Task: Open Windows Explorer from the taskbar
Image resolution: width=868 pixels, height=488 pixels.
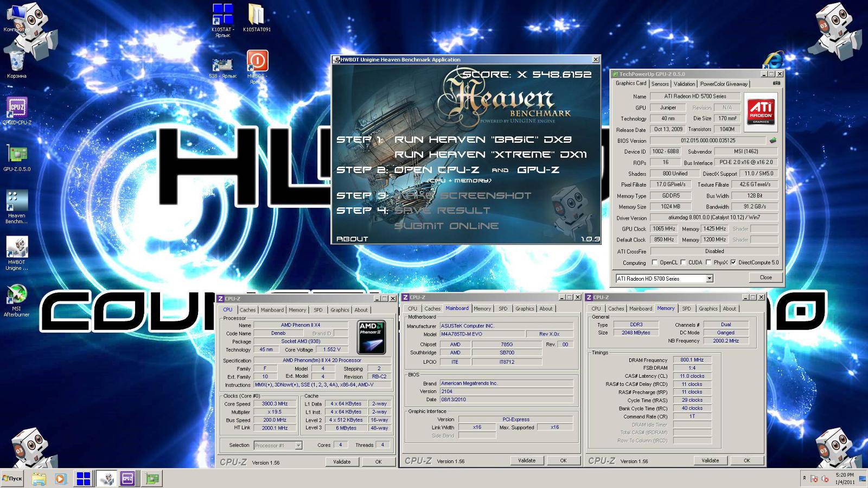Action: [x=39, y=478]
